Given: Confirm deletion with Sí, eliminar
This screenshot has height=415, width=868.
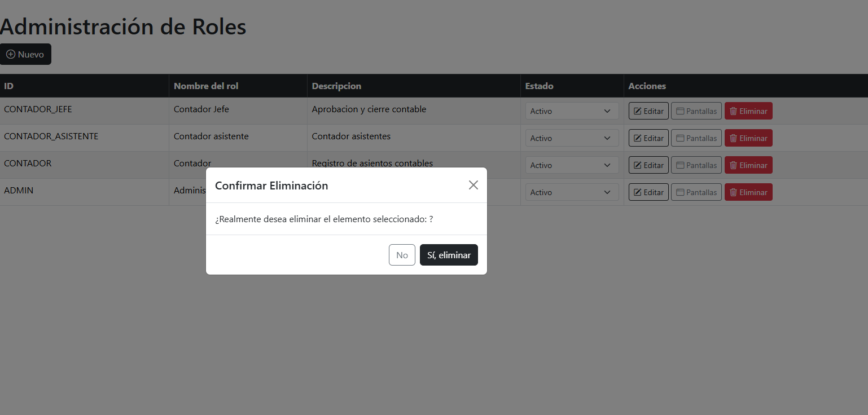Looking at the screenshot, I should point(449,254).
